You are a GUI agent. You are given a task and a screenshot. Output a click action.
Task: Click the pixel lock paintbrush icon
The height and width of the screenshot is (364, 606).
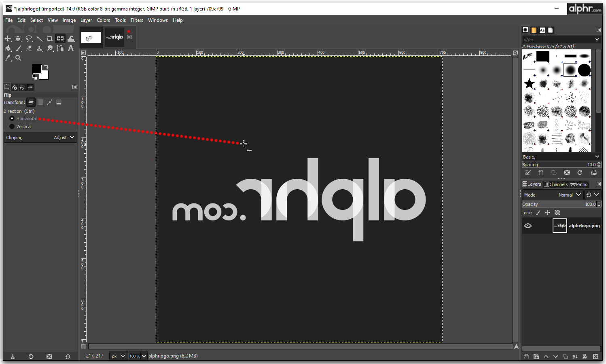click(538, 213)
